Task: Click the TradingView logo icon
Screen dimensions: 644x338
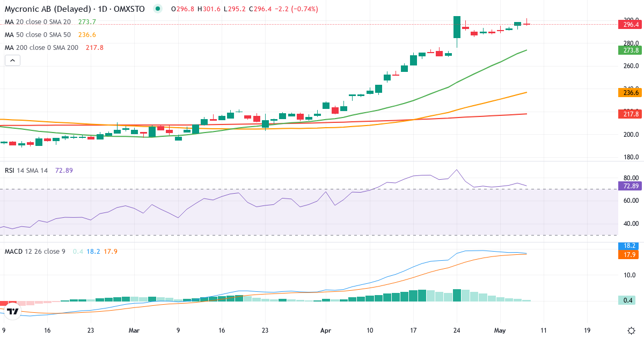Action: tap(13, 311)
